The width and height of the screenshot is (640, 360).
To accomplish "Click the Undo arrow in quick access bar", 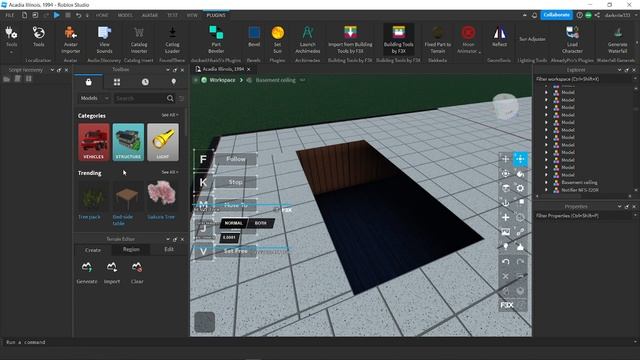I will click(x=78, y=15).
